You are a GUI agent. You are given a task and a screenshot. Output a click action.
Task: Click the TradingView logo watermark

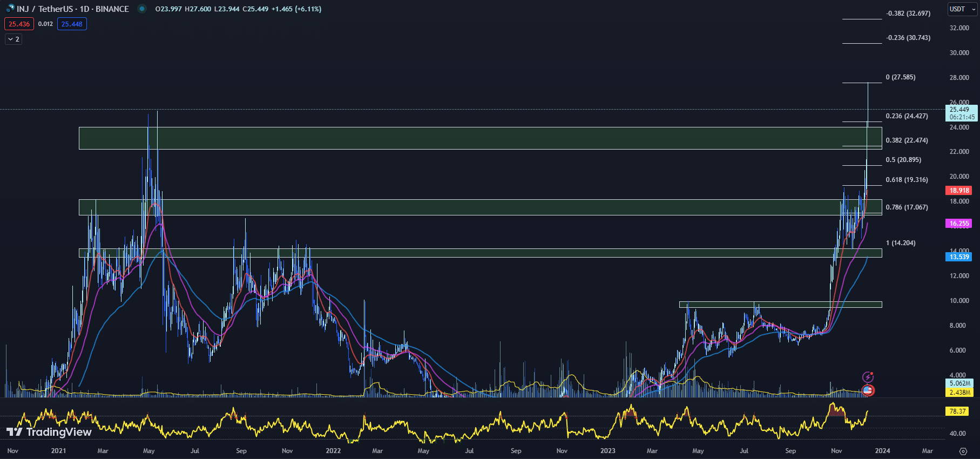point(49,432)
